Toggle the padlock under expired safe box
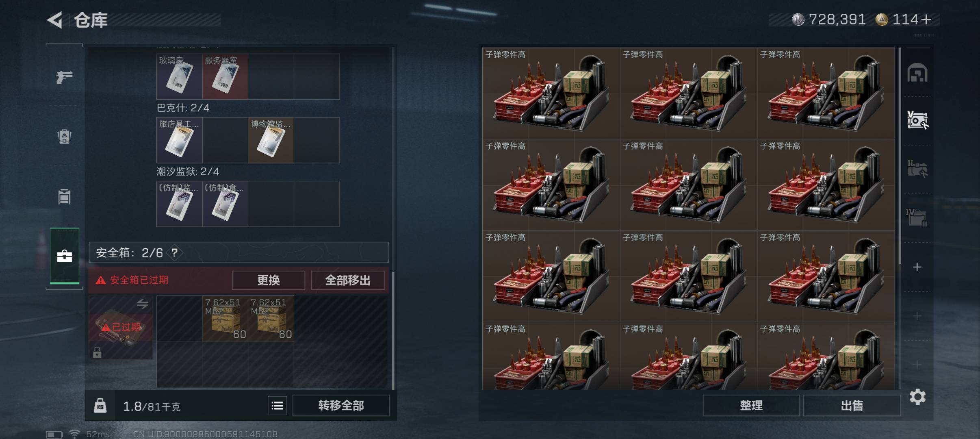Image resolution: width=980 pixels, height=439 pixels. coord(97,352)
